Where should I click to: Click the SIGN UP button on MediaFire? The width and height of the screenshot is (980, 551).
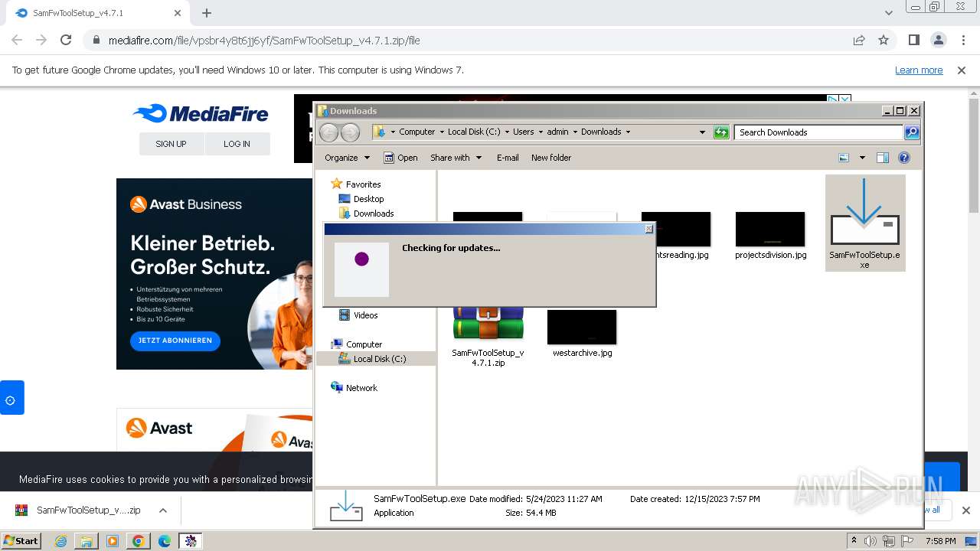tap(171, 144)
